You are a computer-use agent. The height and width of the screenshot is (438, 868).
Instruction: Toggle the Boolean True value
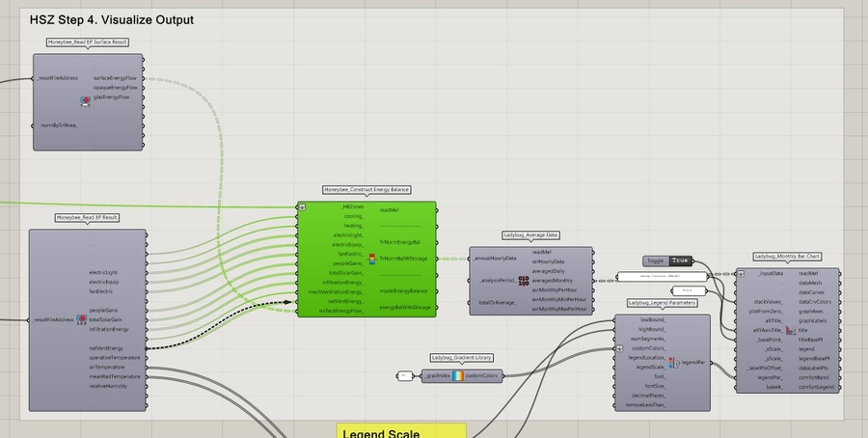click(x=680, y=260)
